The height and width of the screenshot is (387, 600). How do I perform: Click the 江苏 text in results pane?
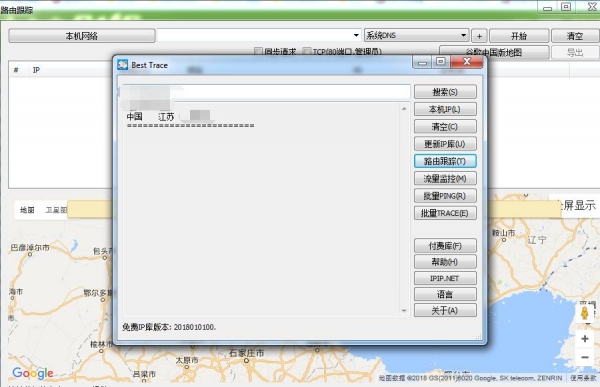tap(166, 117)
